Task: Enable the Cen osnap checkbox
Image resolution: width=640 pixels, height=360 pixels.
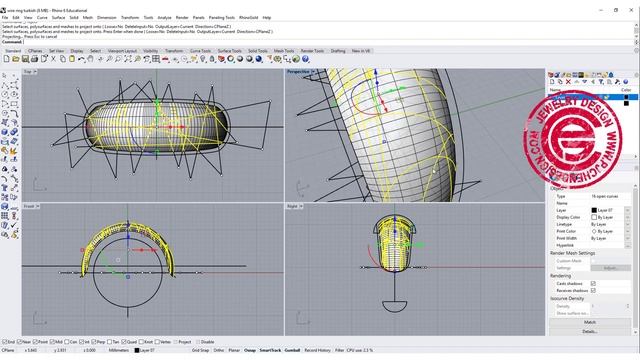Action: click(67, 342)
